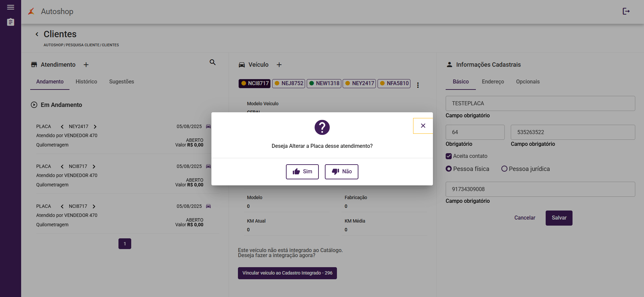The height and width of the screenshot is (297, 644).
Task: Click previous plate chevron beside NEY2417
Action: click(x=62, y=127)
